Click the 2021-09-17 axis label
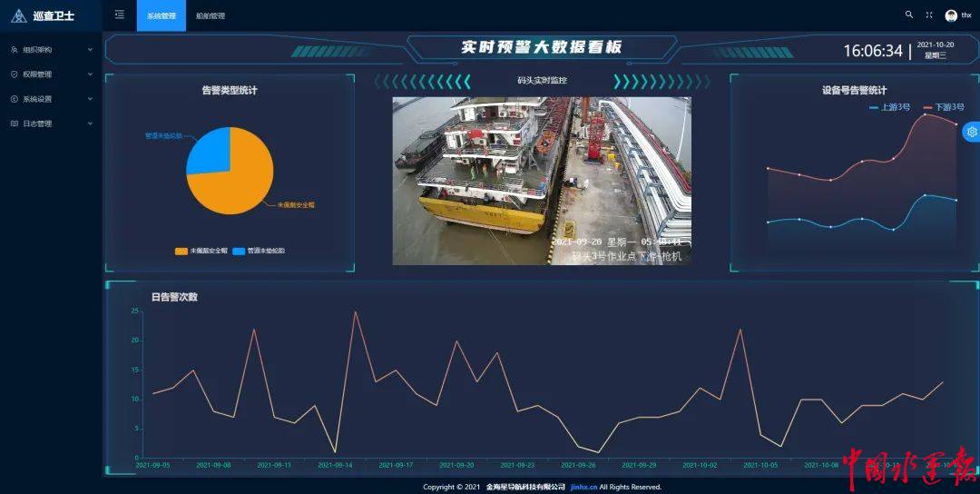Viewport: 980px width, 494px height. click(396, 465)
